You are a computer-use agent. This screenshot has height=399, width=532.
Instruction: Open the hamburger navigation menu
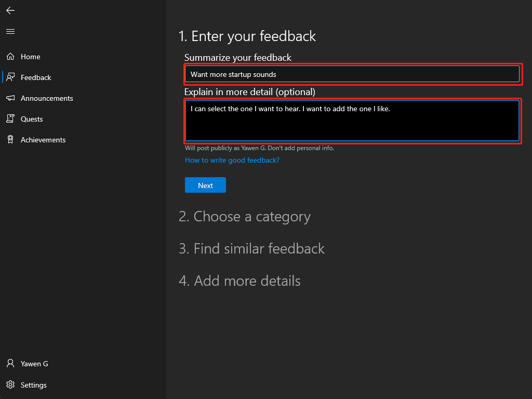(10, 32)
